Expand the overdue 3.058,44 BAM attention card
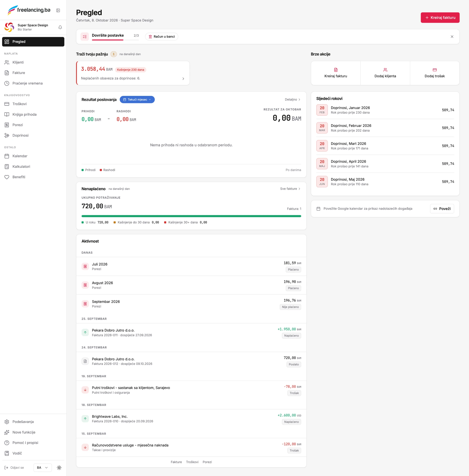Screen dimensions: 469x476 click(133, 73)
